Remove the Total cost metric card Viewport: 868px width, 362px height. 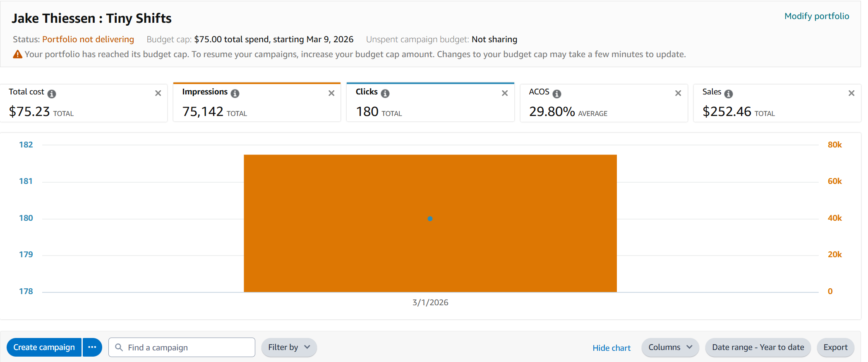pos(158,93)
